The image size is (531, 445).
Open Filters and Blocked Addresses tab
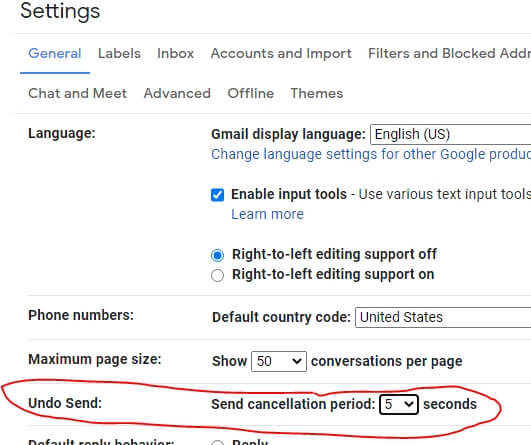click(449, 54)
